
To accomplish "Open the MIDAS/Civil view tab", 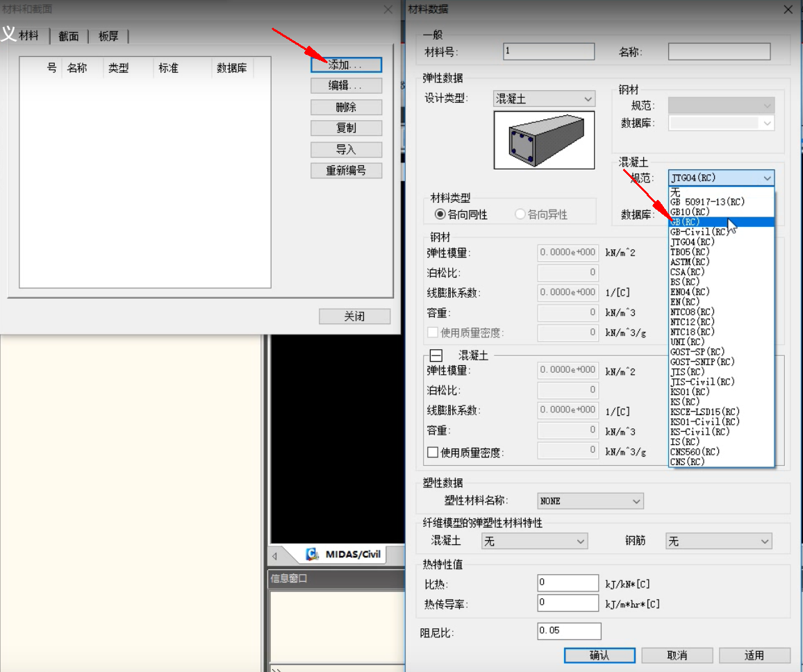I will (345, 554).
